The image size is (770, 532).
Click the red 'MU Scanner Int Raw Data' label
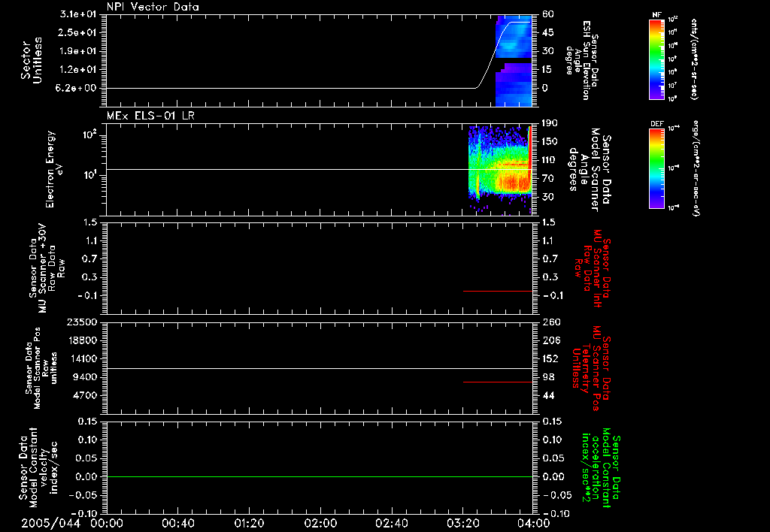593,268
